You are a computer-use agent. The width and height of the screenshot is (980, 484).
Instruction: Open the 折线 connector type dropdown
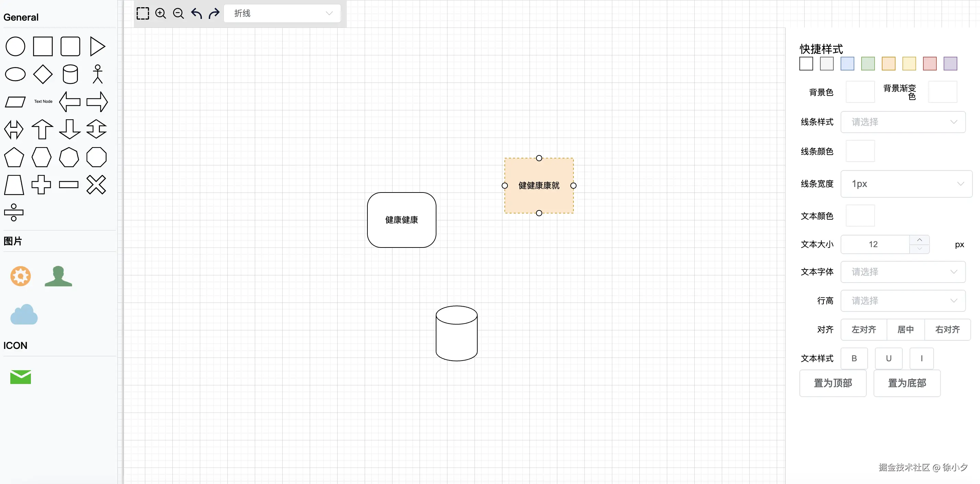282,13
